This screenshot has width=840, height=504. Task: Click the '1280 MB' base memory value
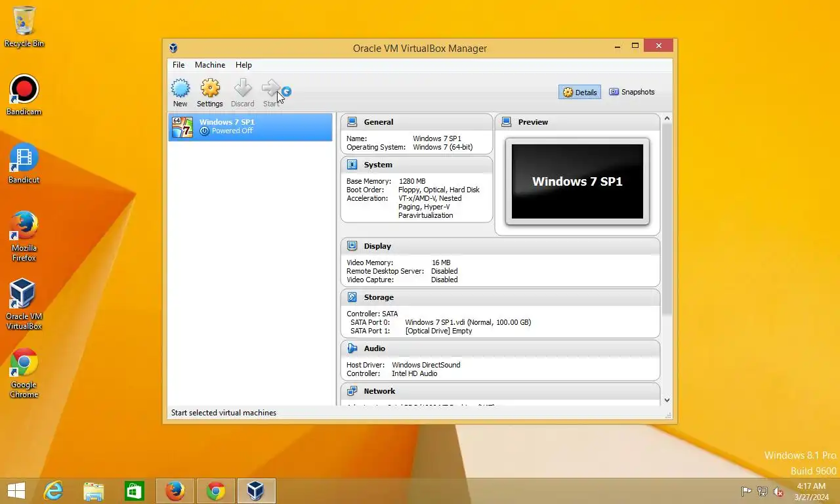coord(412,181)
